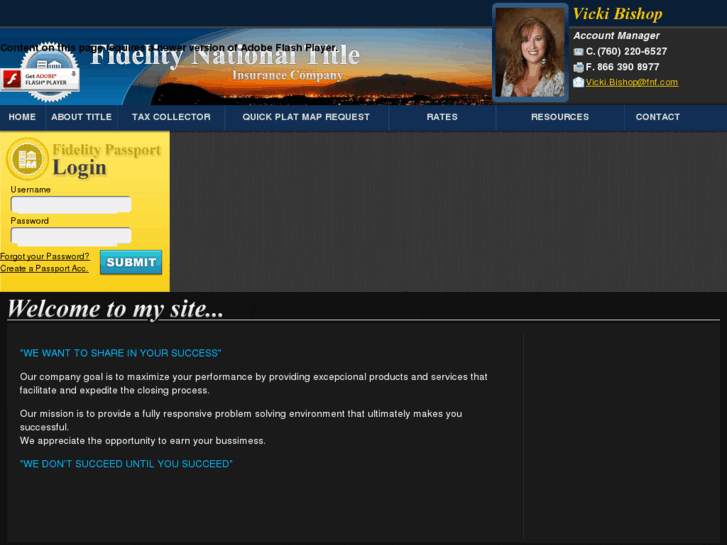Click the Vicki Bishop name heading
727x545 pixels.
tap(618, 14)
